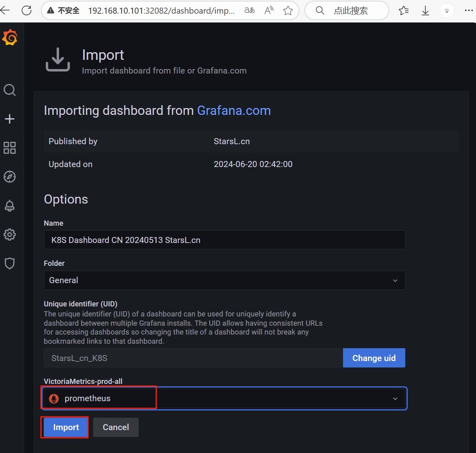476x453 pixels.
Task: Click the read aloud icon in address bar
Action: click(269, 10)
